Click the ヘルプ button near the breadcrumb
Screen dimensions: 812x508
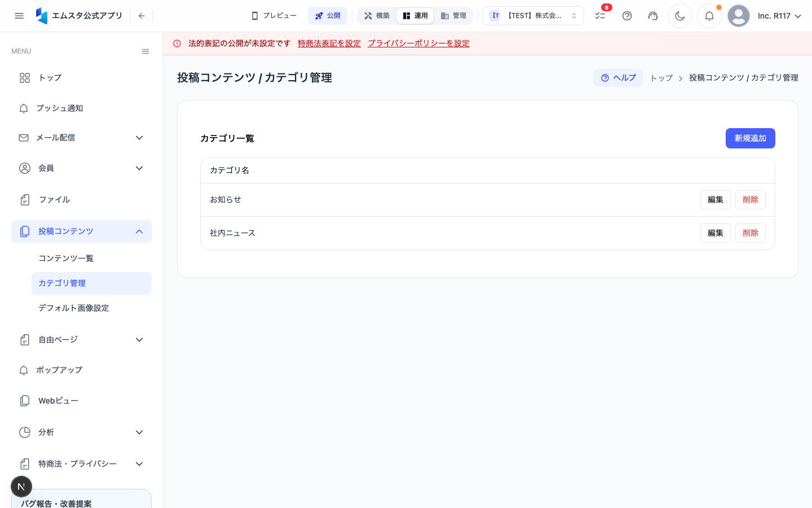pyautogui.click(x=618, y=78)
